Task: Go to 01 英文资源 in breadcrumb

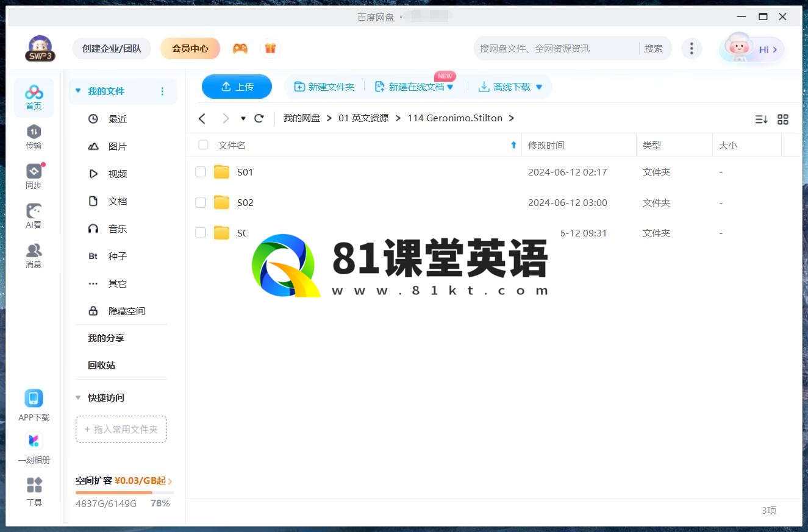Action: pos(363,118)
